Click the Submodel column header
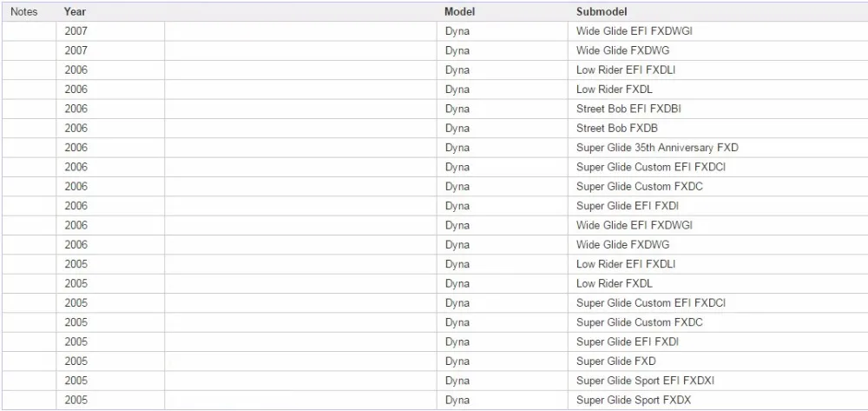 tap(602, 11)
